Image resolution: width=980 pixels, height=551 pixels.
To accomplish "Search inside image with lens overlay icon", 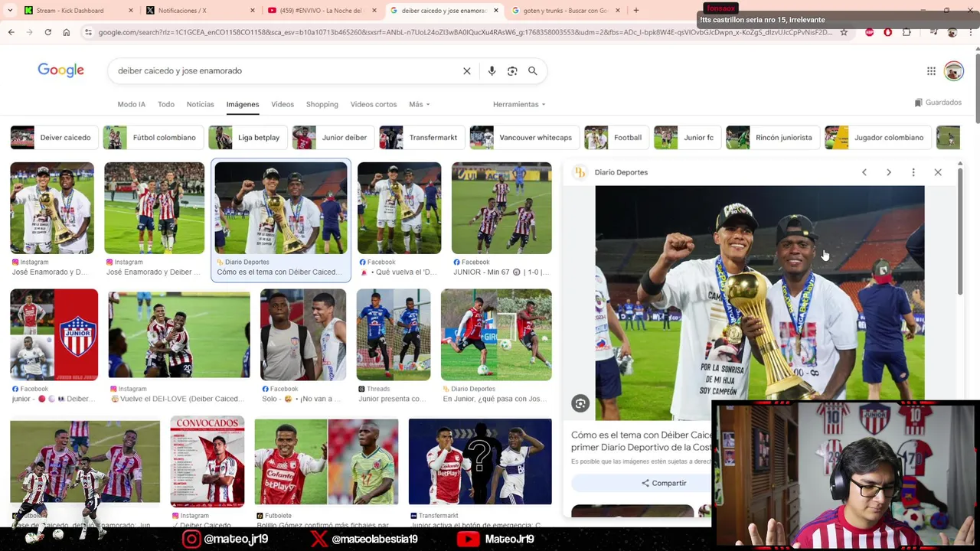I will click(x=580, y=403).
